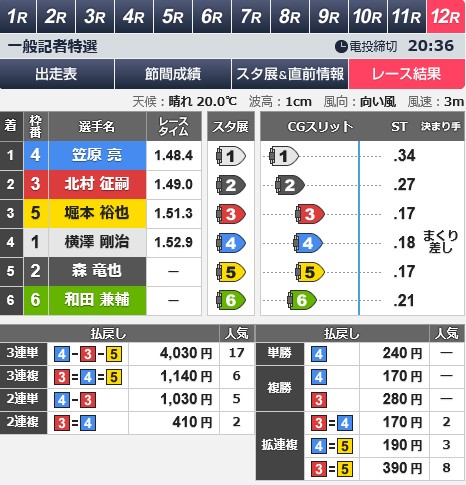Click the clock icon beside 電投締切
Screen dimensions: 466x485
pos(341,46)
